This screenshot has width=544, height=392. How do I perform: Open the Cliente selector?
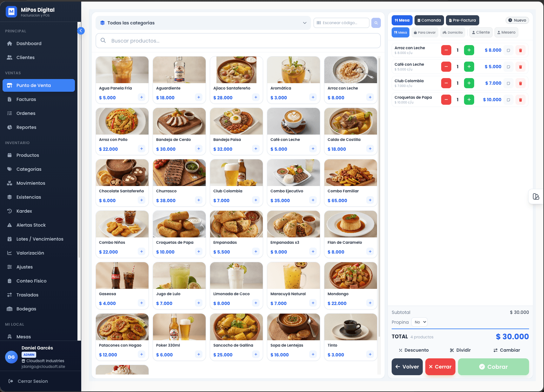coord(481,32)
